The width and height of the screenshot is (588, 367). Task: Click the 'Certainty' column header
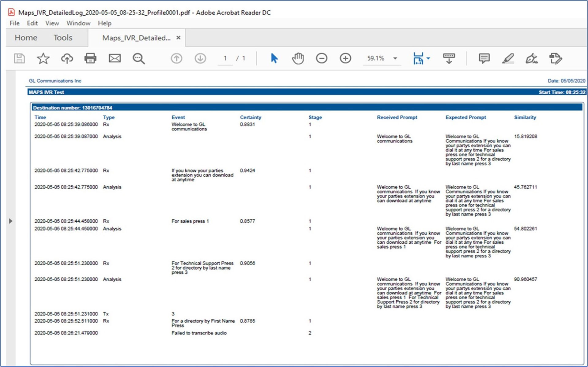coord(251,117)
